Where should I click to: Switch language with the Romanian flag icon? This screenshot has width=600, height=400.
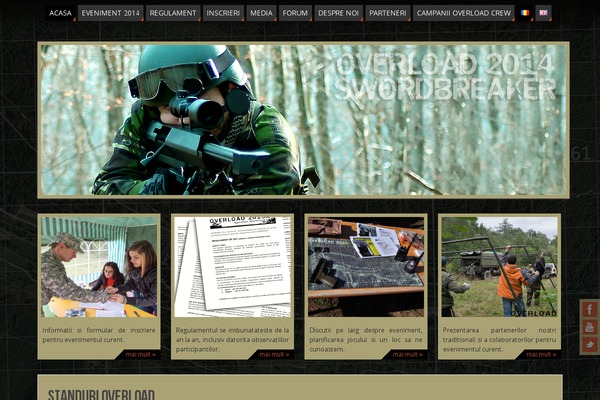pyautogui.click(x=525, y=13)
